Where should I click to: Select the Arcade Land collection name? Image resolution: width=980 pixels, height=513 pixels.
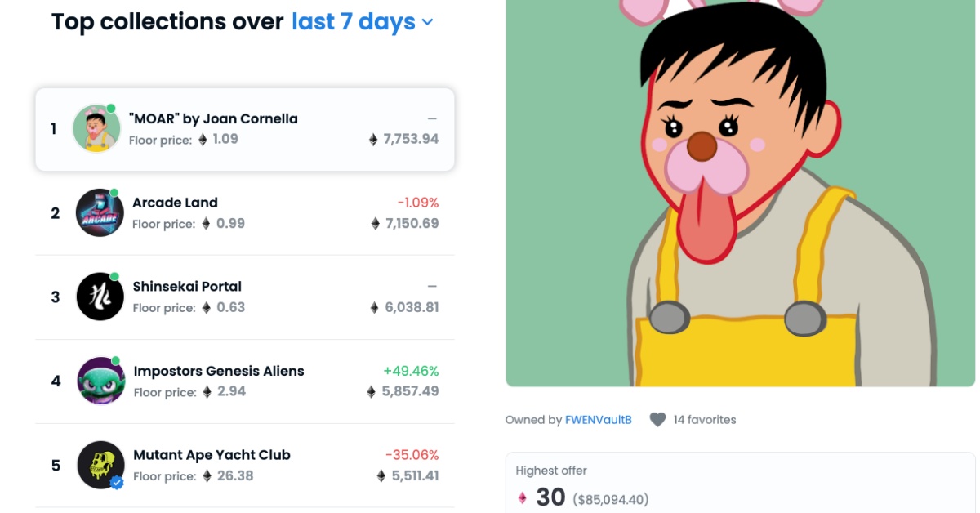(175, 203)
